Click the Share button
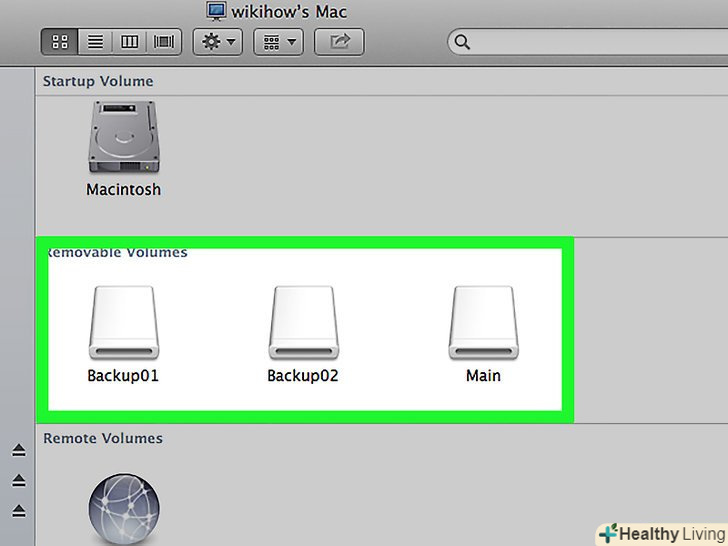This screenshot has height=546, width=728. coord(339,42)
